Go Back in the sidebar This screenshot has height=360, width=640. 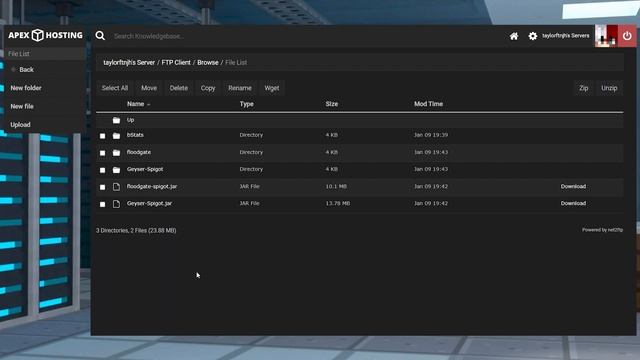pyautogui.click(x=27, y=70)
